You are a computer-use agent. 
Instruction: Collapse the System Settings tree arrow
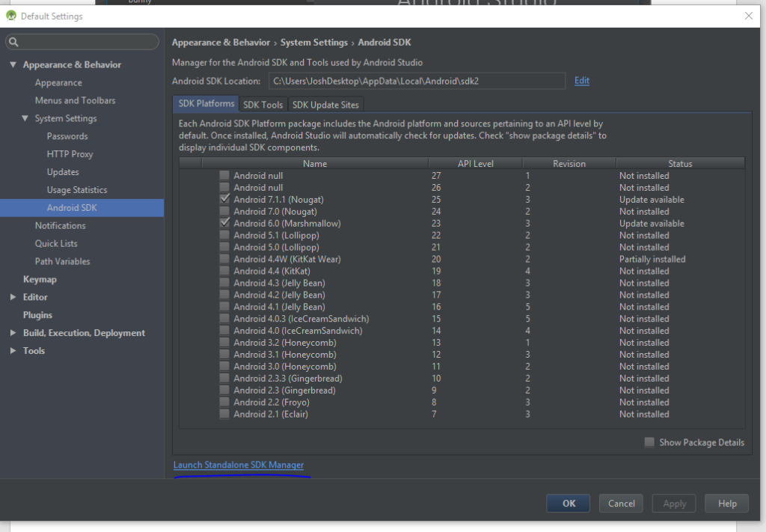pos(25,118)
